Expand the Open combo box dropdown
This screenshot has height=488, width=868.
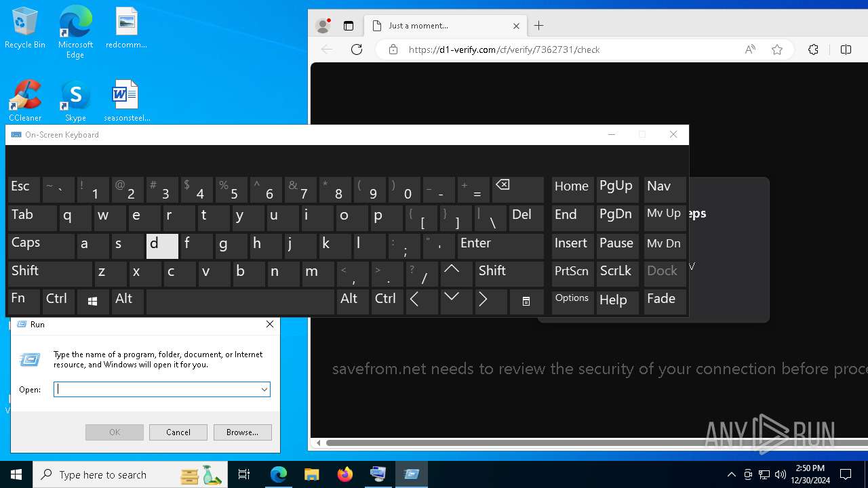[x=264, y=389]
